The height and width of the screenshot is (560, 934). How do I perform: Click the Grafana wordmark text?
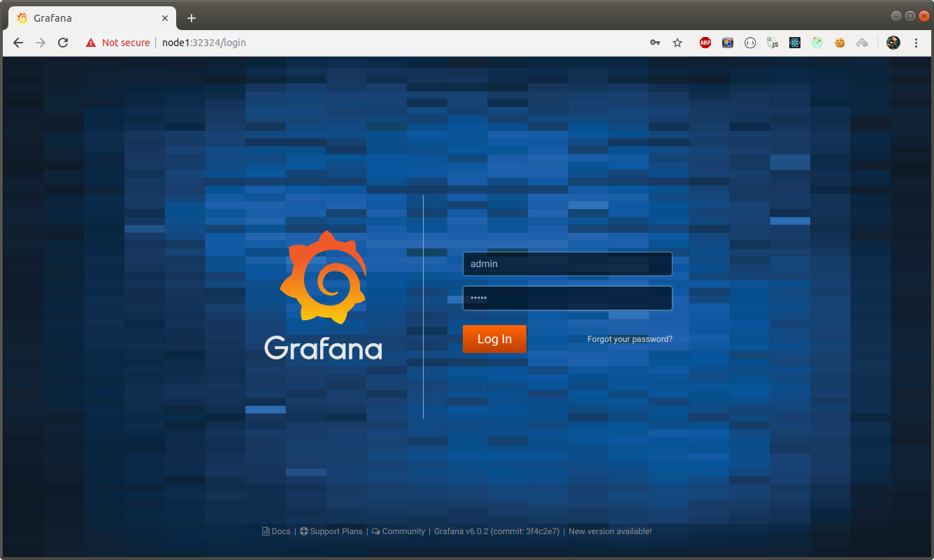[323, 347]
